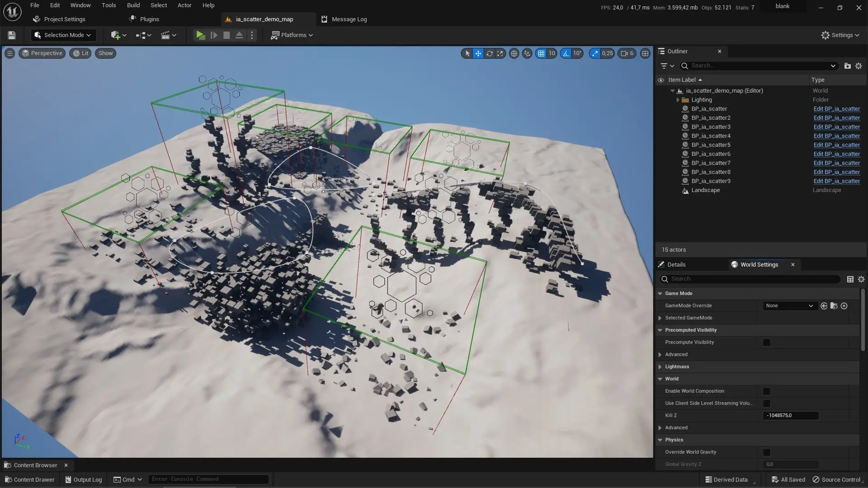Click add new folder icon in Outliner
This screenshot has width=868, height=488.
(x=847, y=66)
